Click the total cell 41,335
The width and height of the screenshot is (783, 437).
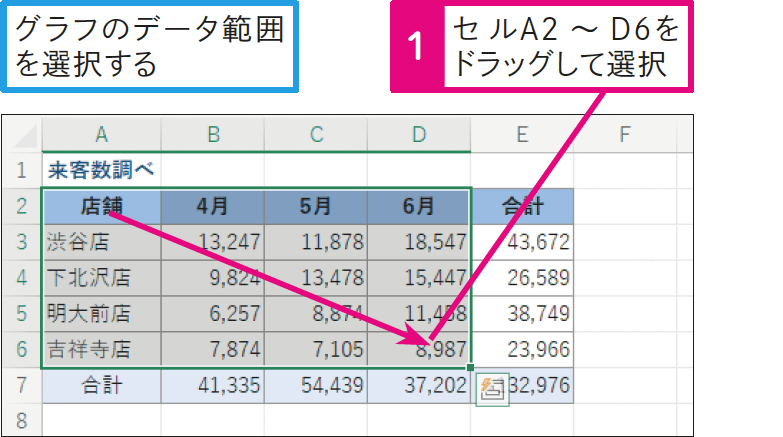pyautogui.click(x=213, y=386)
